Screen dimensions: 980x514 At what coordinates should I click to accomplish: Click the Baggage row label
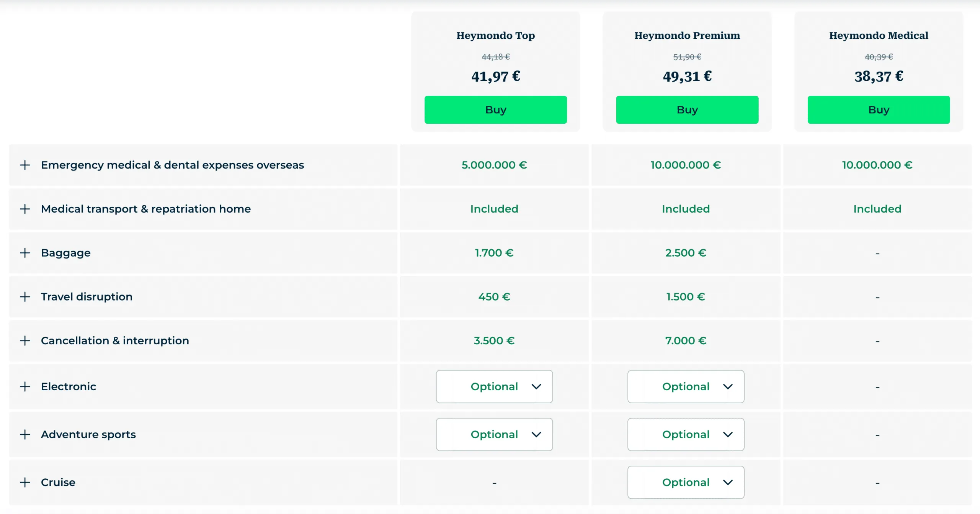(x=66, y=253)
